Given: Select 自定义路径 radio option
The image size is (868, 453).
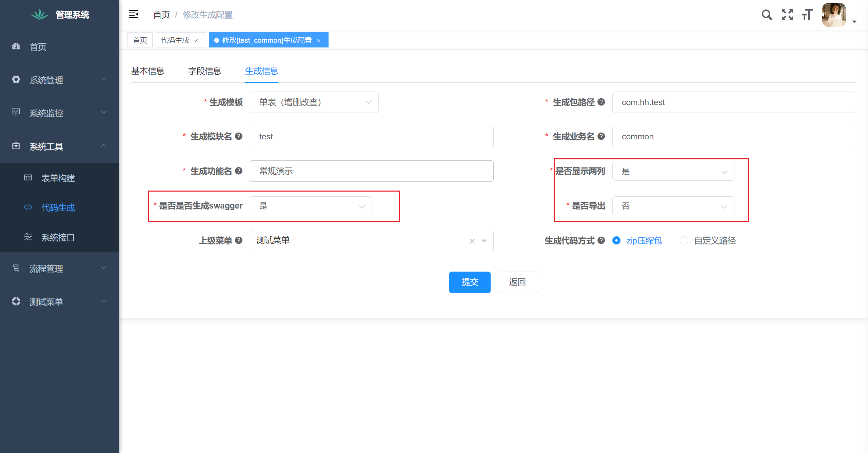Looking at the screenshot, I should click(708, 240).
